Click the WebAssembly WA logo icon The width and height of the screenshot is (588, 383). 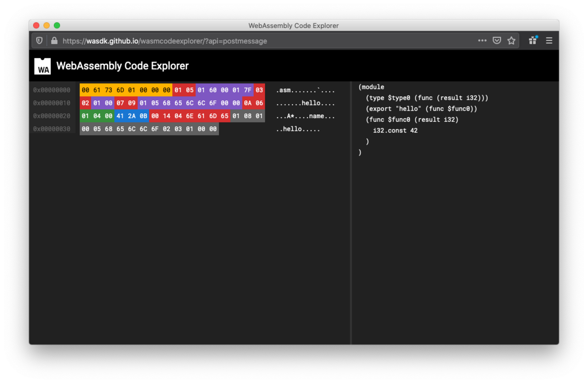tap(43, 66)
